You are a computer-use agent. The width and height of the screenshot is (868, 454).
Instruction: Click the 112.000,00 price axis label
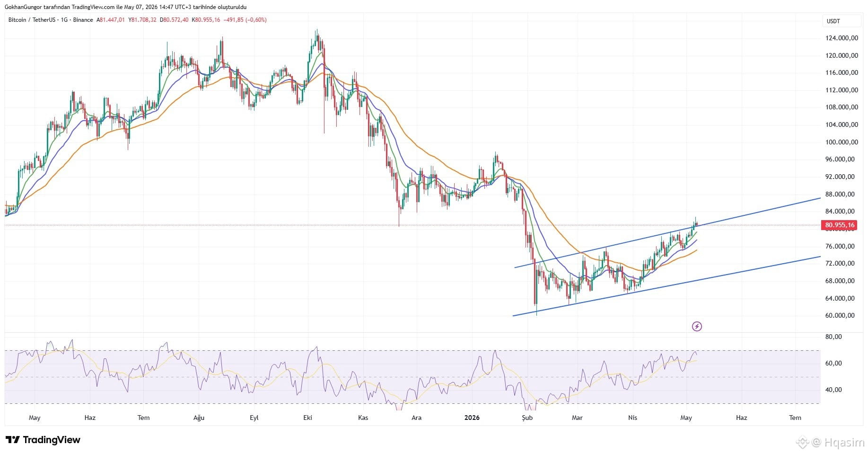842,90
